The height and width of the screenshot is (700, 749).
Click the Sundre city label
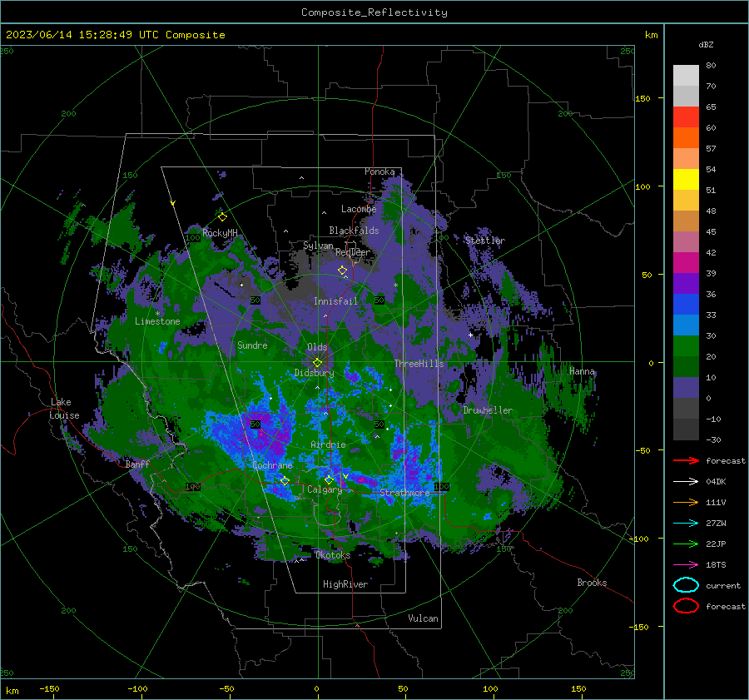[252, 345]
